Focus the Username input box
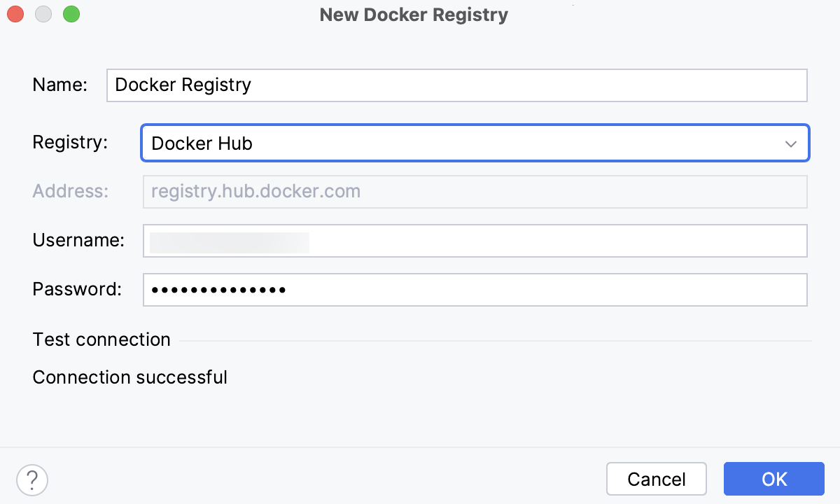The image size is (840, 504). coord(475,240)
